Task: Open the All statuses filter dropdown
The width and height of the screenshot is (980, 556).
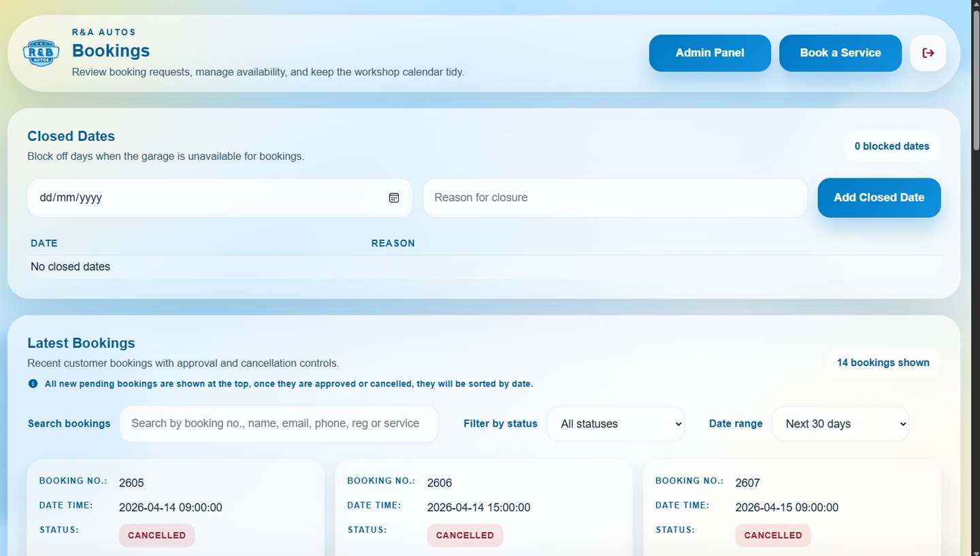Action: click(x=616, y=424)
